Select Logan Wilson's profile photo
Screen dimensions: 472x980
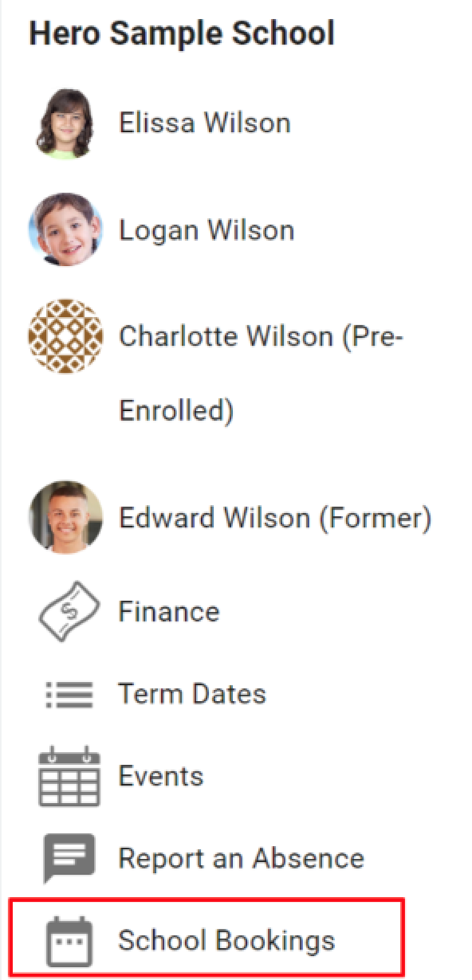point(66,230)
